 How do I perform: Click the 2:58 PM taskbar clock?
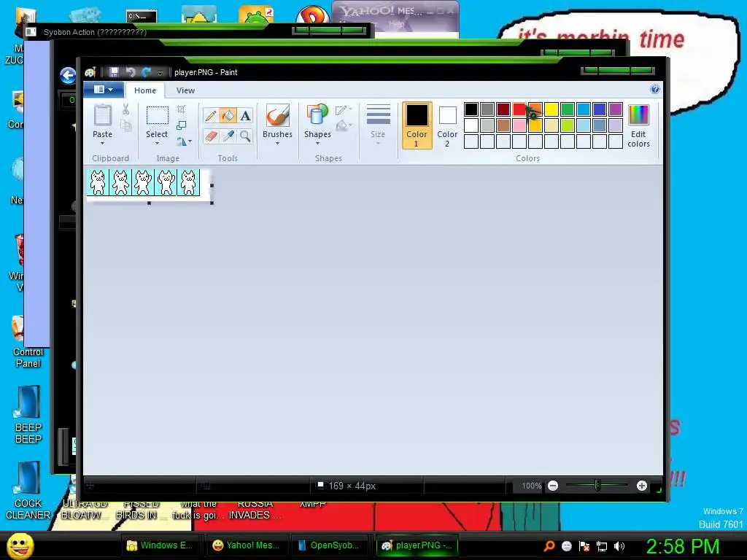point(682,546)
